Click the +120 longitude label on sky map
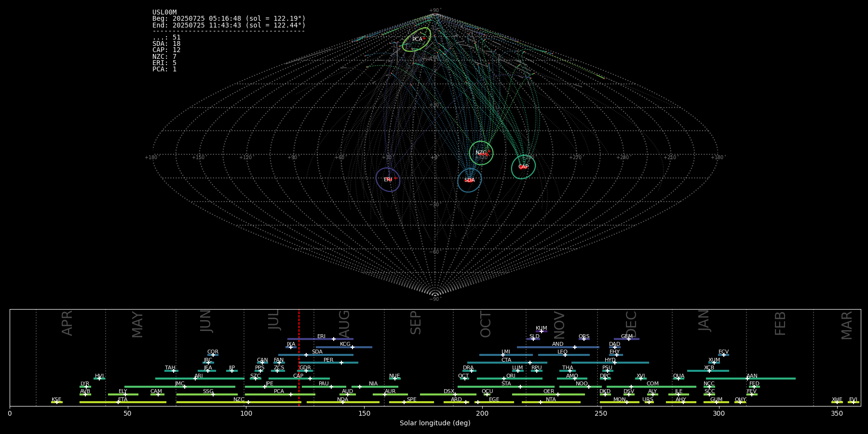Screen dimensions: 868x434 tap(246, 158)
